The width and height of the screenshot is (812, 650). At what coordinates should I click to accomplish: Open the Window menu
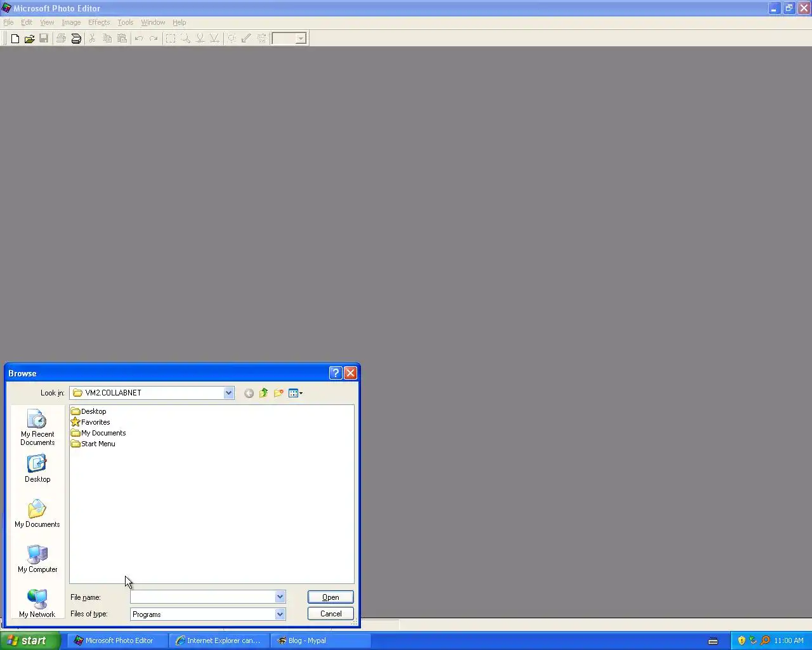pyautogui.click(x=153, y=22)
